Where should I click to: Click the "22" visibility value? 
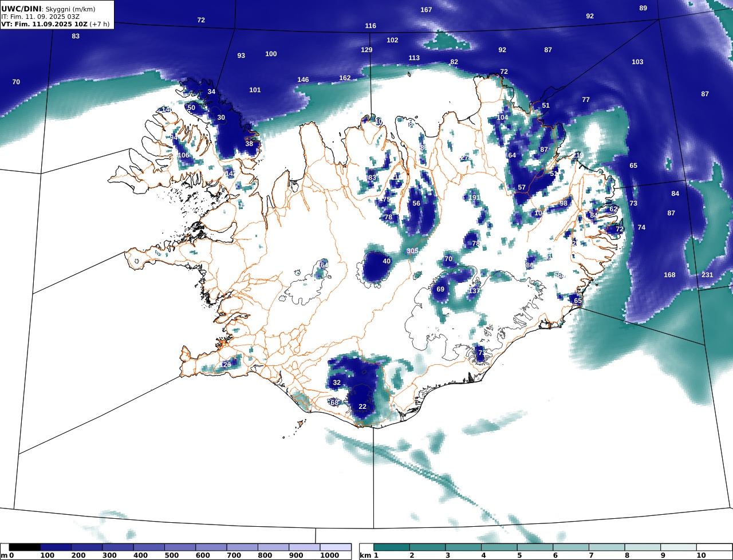(x=362, y=407)
